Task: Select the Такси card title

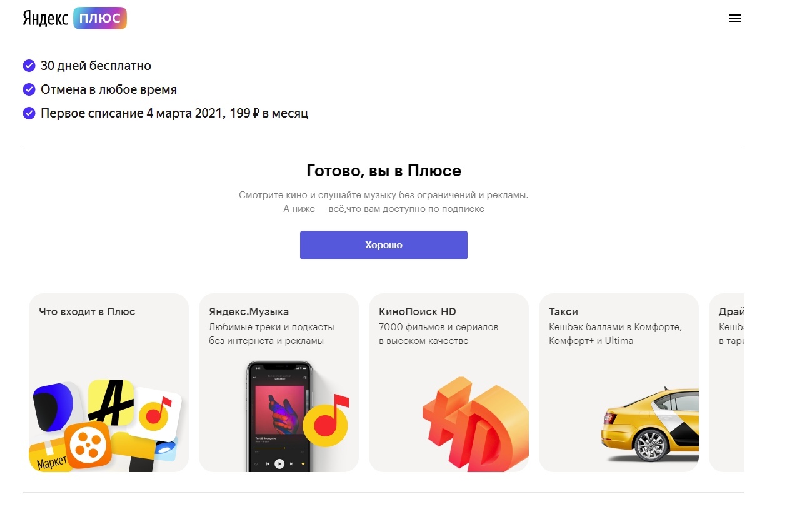Action: point(563,311)
